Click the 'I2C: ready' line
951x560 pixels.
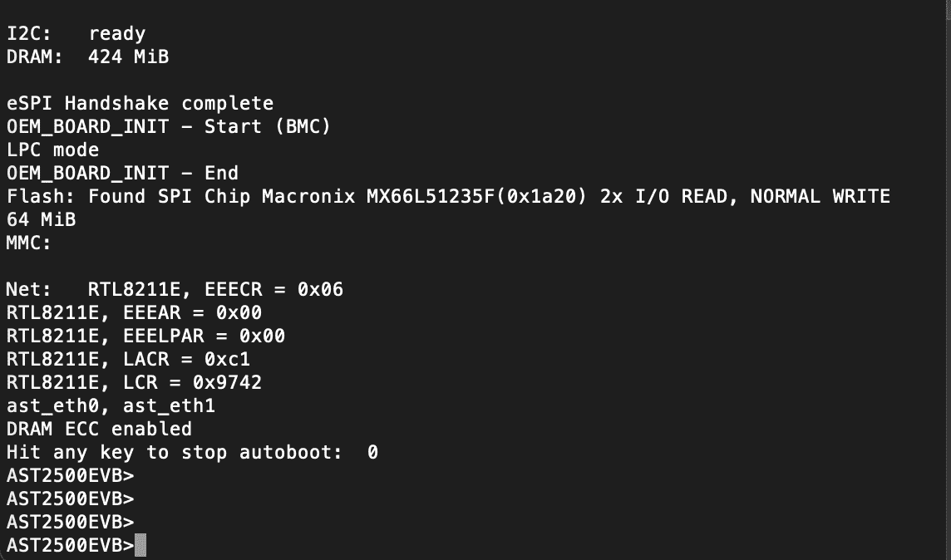76,34
